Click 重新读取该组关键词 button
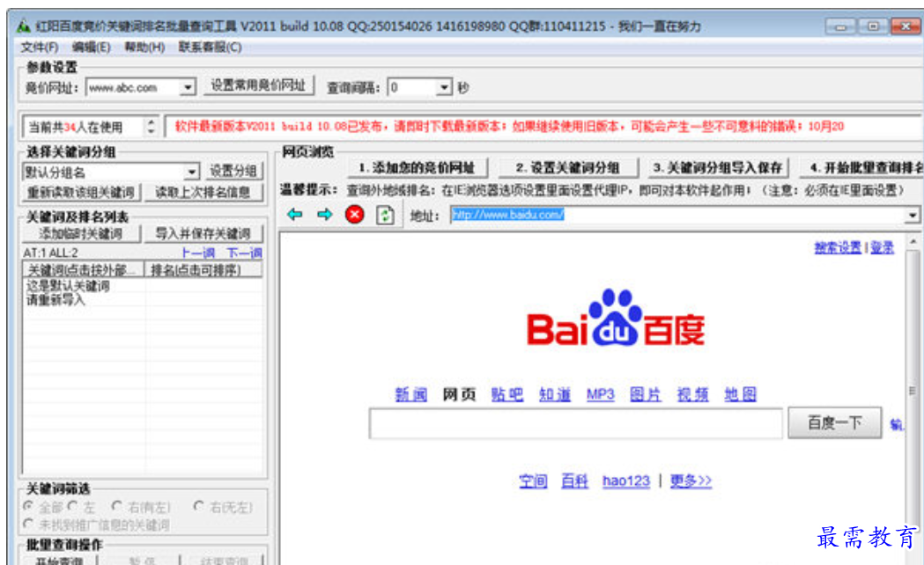The image size is (924, 565). pos(81,193)
